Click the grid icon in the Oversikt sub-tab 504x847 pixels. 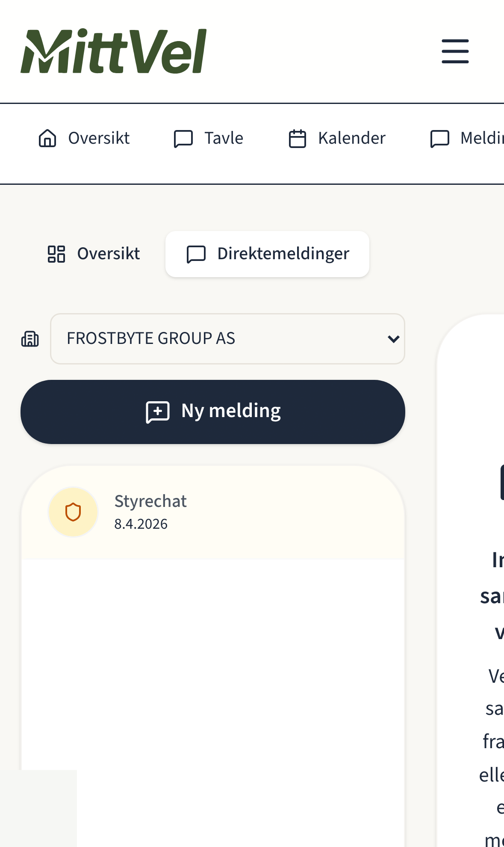point(56,254)
